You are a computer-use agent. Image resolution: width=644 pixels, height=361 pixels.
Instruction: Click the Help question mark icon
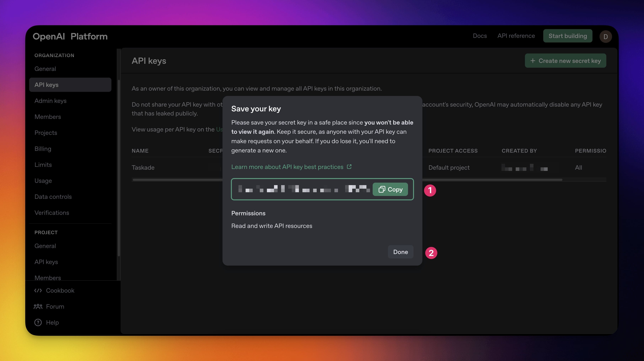[38, 322]
